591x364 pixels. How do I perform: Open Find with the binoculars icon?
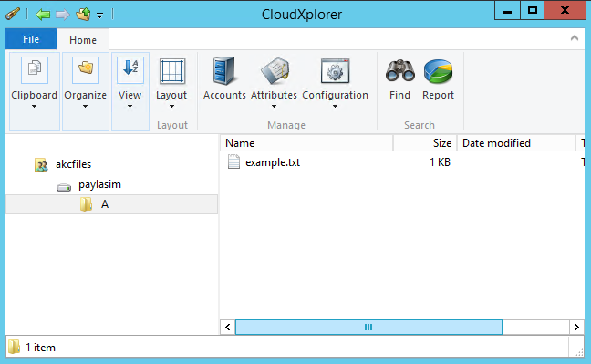click(x=399, y=70)
